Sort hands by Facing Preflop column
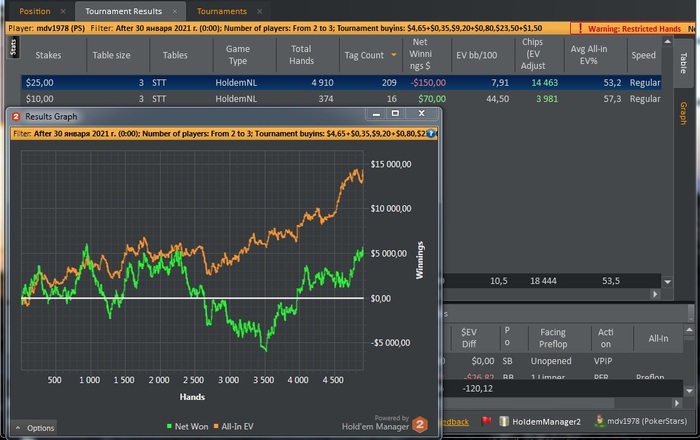The width and height of the screenshot is (700, 440). [x=553, y=338]
